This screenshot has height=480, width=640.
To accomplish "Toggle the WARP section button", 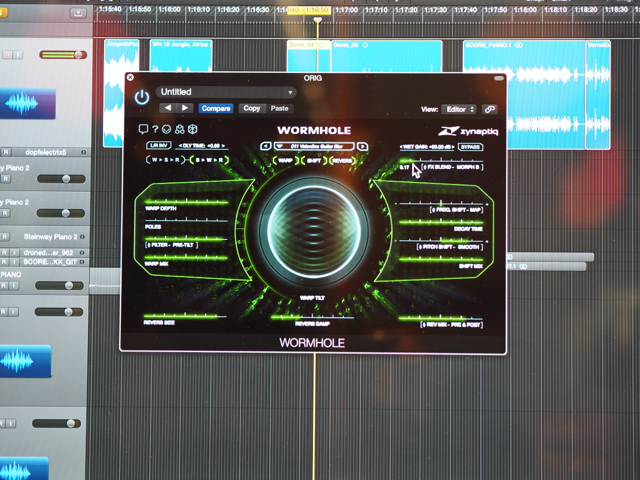I will tap(285, 161).
